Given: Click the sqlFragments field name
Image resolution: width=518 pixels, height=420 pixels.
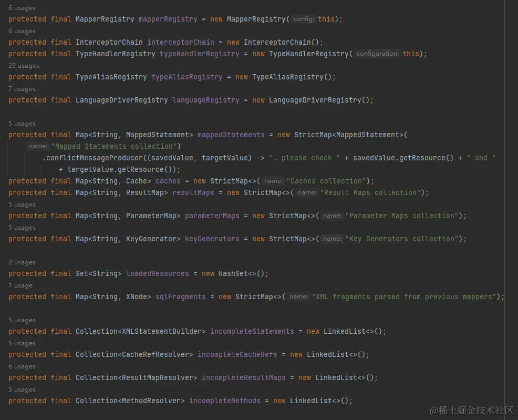Looking at the screenshot, I should [x=180, y=297].
